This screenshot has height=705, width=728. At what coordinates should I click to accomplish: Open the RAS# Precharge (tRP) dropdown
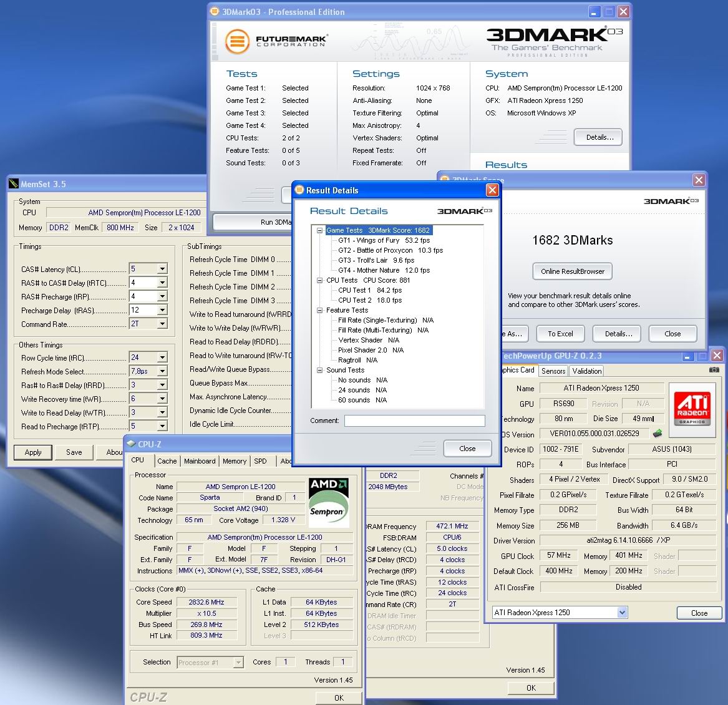[162, 296]
